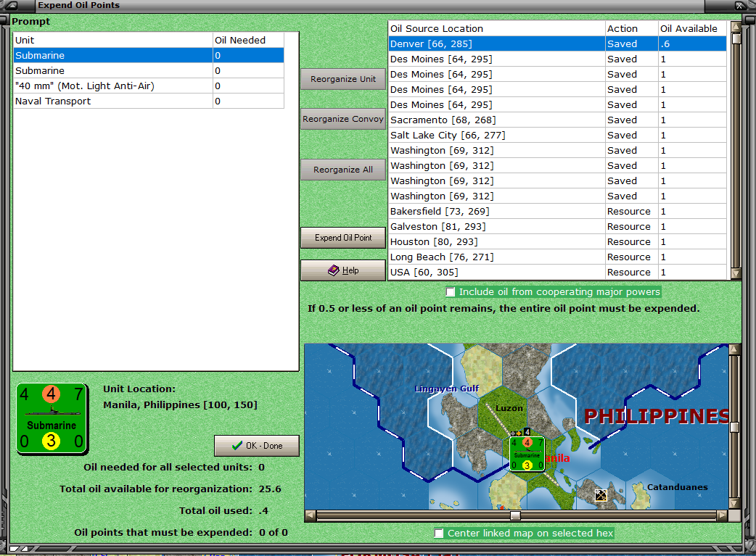756x556 pixels.
Task: Select the Sacramento oil source row
Action: [x=496, y=120]
